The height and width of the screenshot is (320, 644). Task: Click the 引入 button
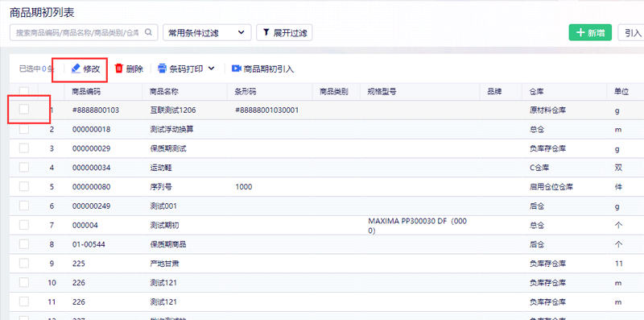pos(631,33)
